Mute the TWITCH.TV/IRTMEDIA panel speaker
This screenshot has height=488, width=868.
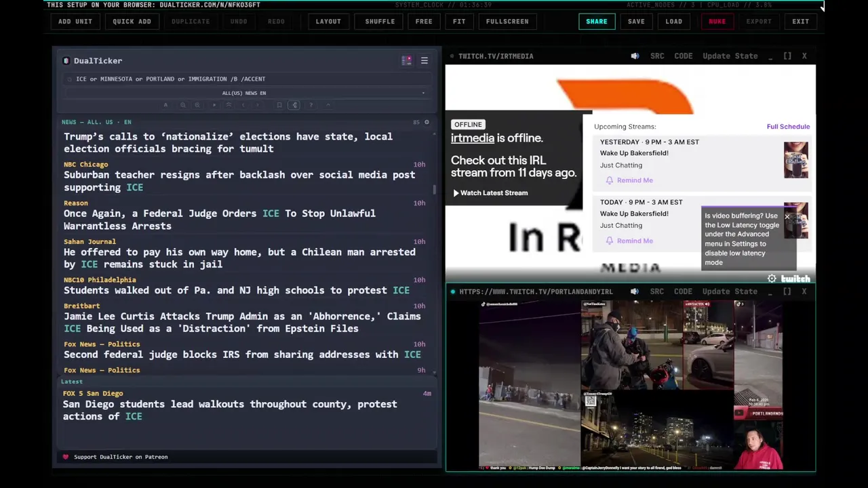coord(635,56)
